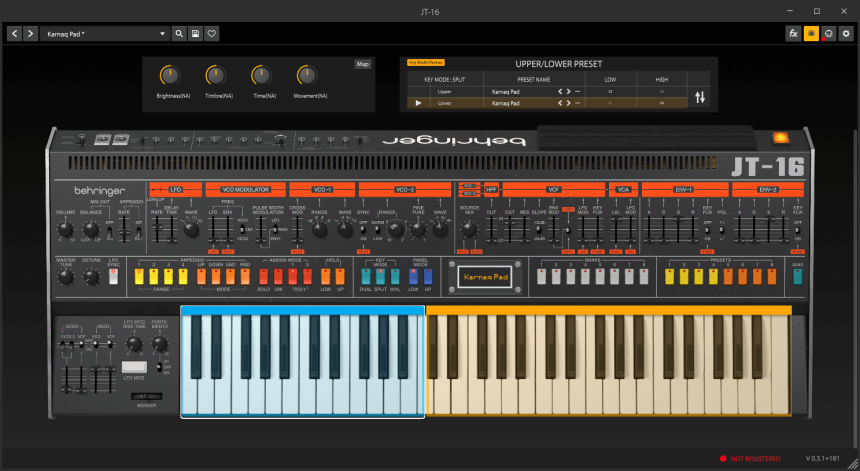The height and width of the screenshot is (471, 860).
Task: Click the Portamento knob
Action: (x=160, y=344)
